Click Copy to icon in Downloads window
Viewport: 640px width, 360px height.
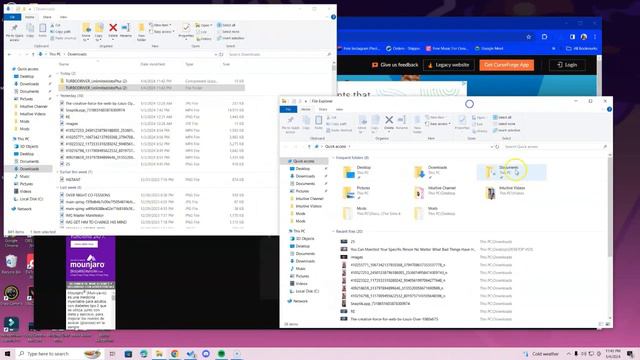[99, 28]
